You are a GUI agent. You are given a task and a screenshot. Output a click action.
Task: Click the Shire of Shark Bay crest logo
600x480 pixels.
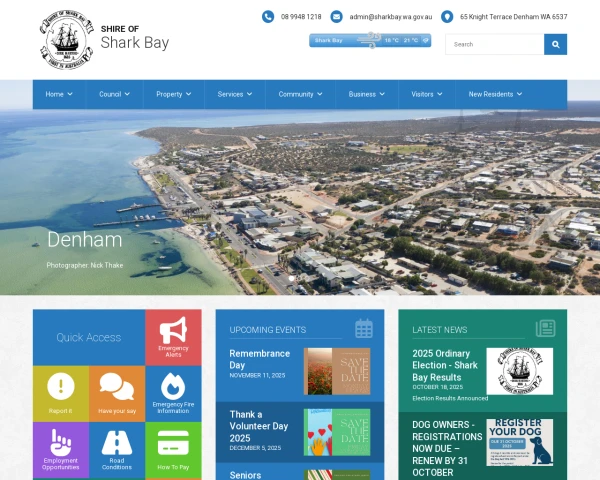(x=67, y=40)
